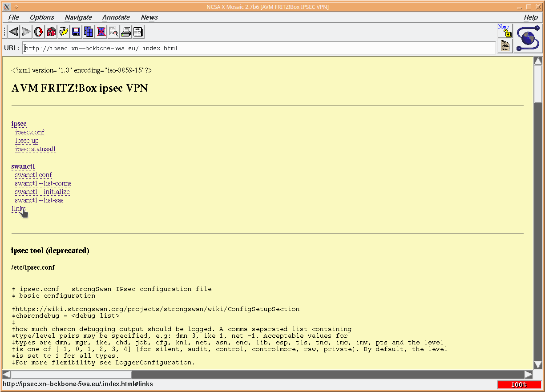The width and height of the screenshot is (545, 392).
Task: Click the 'LoggerConfiguration' comment line
Action: [x=104, y=362]
